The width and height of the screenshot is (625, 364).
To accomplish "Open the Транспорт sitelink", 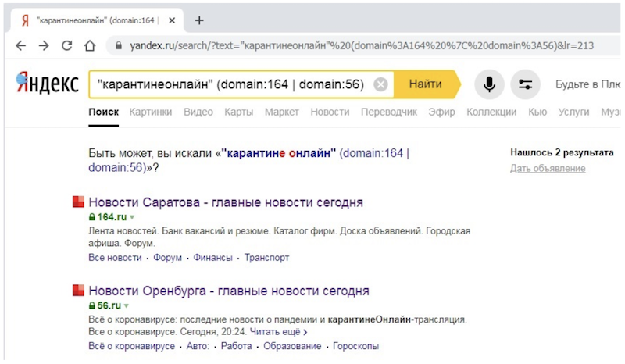I will point(266,258).
